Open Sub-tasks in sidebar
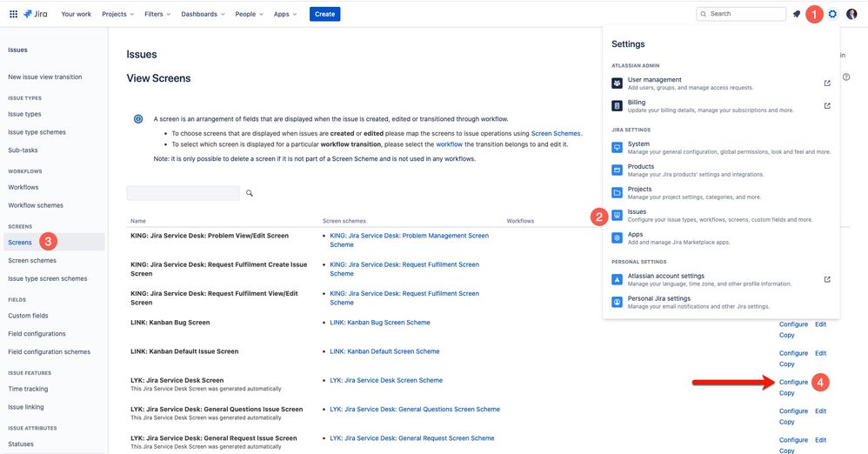868x454 pixels. point(23,150)
